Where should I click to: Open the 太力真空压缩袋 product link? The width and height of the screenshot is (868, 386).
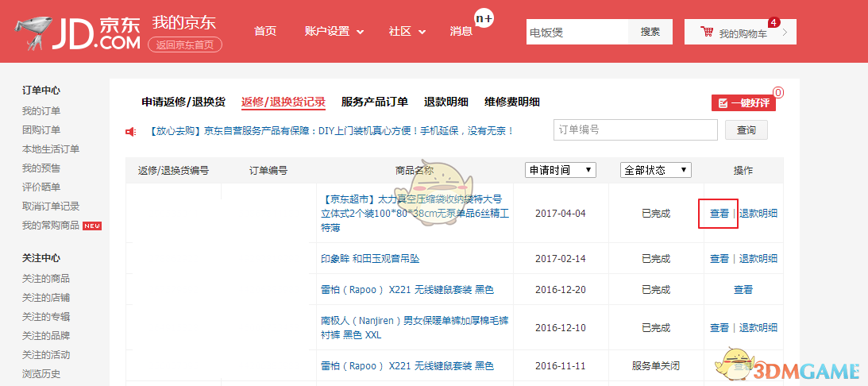(x=415, y=213)
